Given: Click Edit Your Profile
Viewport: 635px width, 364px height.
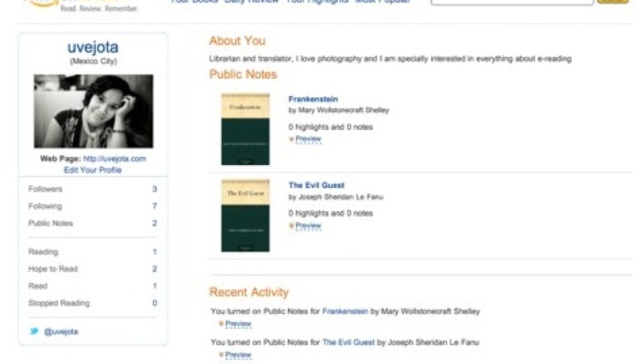Looking at the screenshot, I should tap(93, 170).
